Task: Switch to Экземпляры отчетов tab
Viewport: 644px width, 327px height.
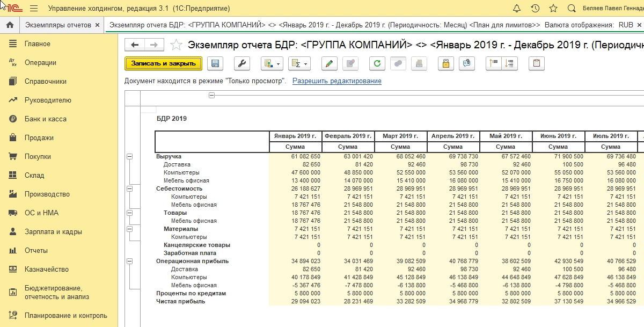Action: (x=58, y=25)
